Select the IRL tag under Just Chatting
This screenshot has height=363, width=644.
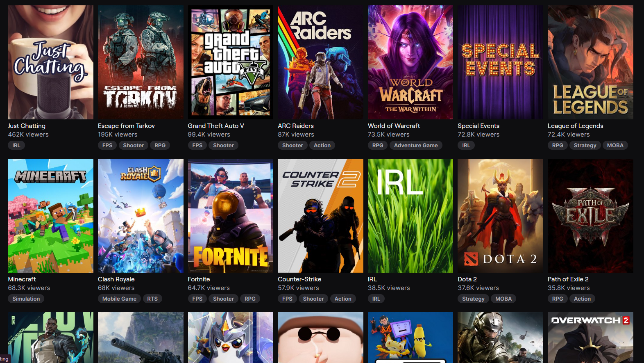(x=16, y=145)
